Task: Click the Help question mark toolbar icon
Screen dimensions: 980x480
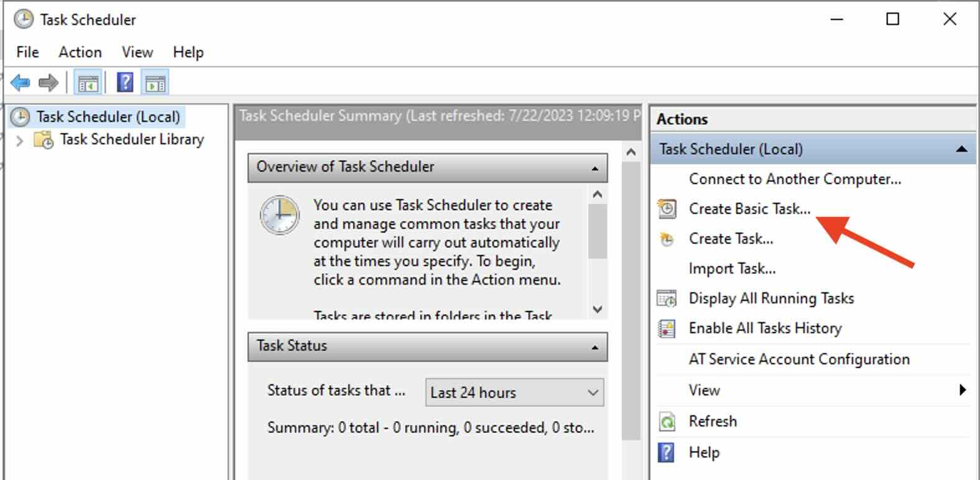Action: coord(124,81)
